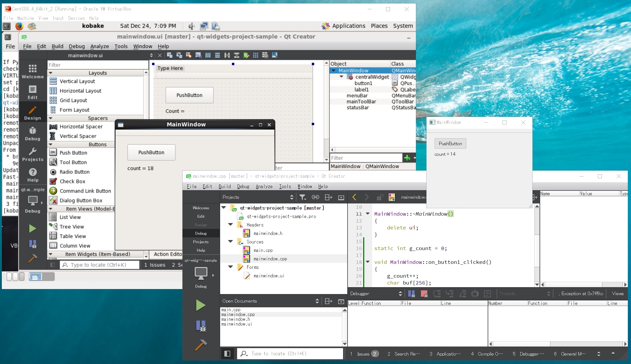Click the Type to locate search field
This screenshot has width=631, height=364.
(290, 354)
